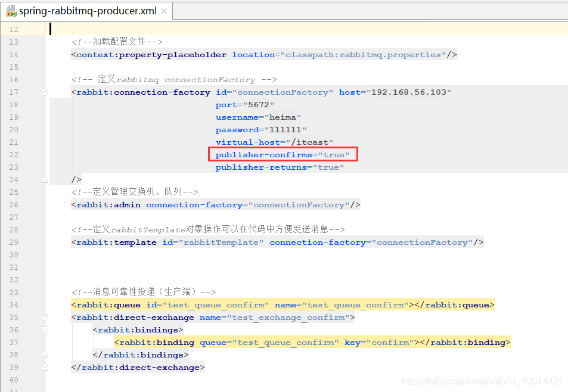
Task: Collapse the rabbit:bindings fold at line 36
Action: [45, 329]
